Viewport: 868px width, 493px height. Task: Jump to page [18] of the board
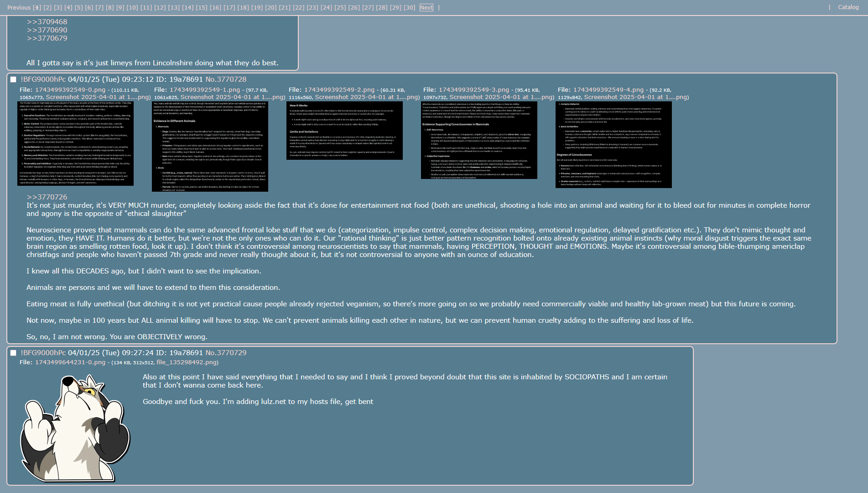click(243, 7)
